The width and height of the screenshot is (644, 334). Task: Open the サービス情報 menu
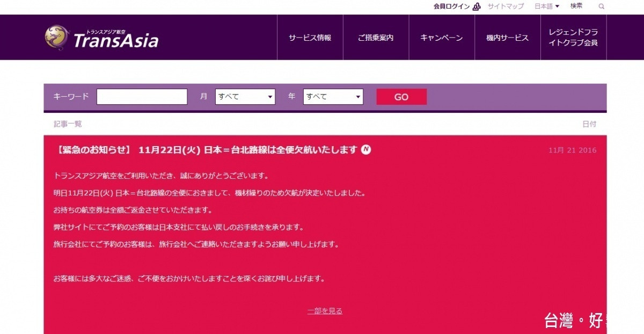[310, 38]
